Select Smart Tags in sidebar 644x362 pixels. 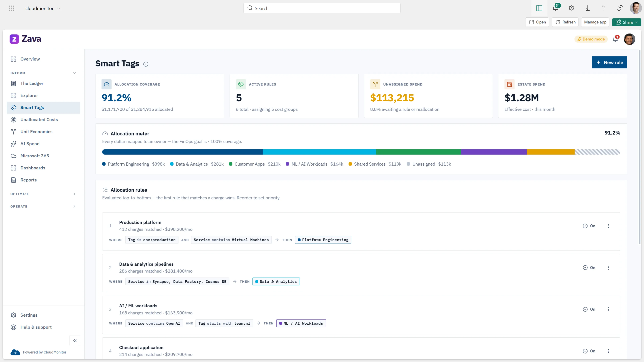(x=43, y=108)
